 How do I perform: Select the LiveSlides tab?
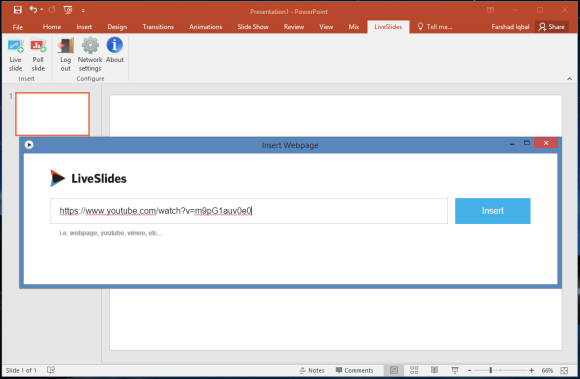(x=388, y=27)
